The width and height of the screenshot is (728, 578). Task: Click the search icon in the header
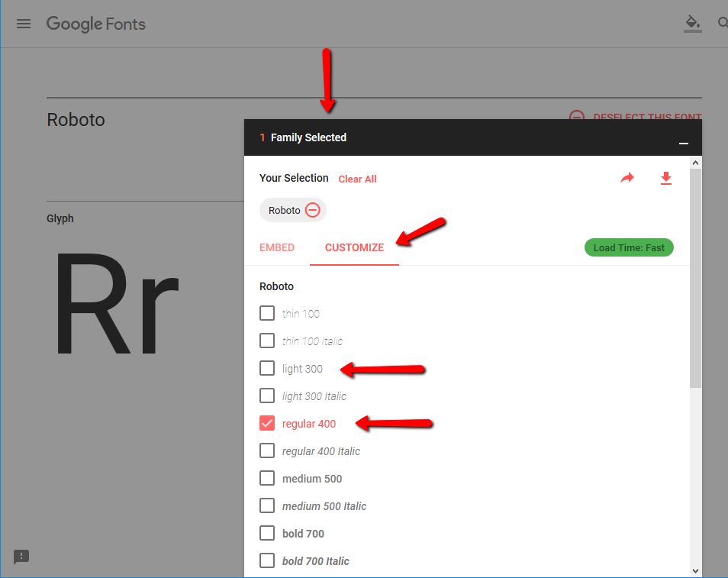click(x=723, y=22)
